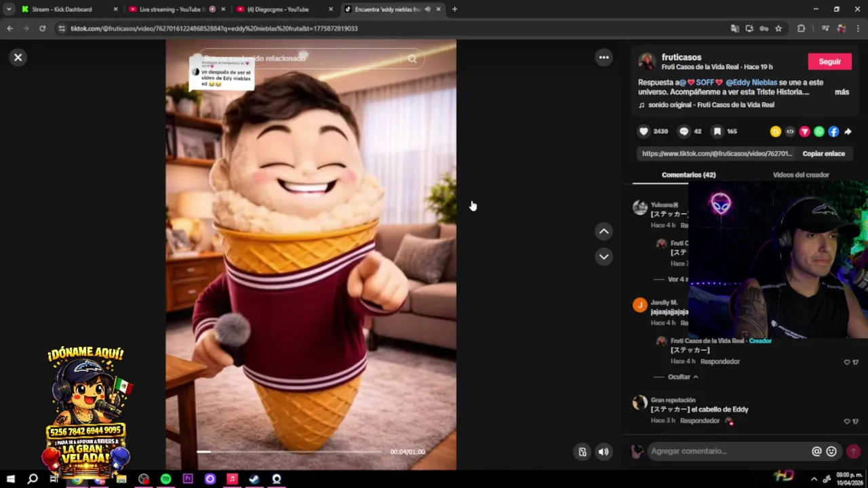
Task: Mute the video with speaker icon
Action: pos(604,452)
